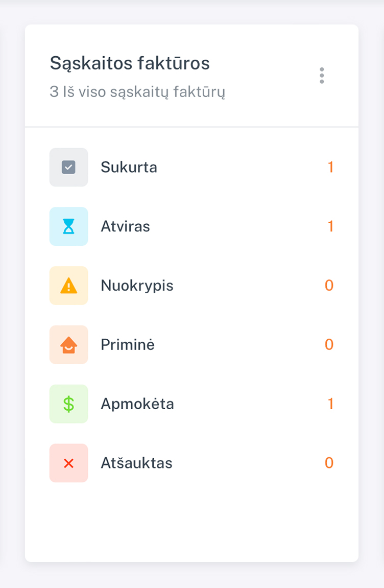The image size is (384, 588).
Task: Click the Priminė invoice count 0
Action: coord(329,345)
